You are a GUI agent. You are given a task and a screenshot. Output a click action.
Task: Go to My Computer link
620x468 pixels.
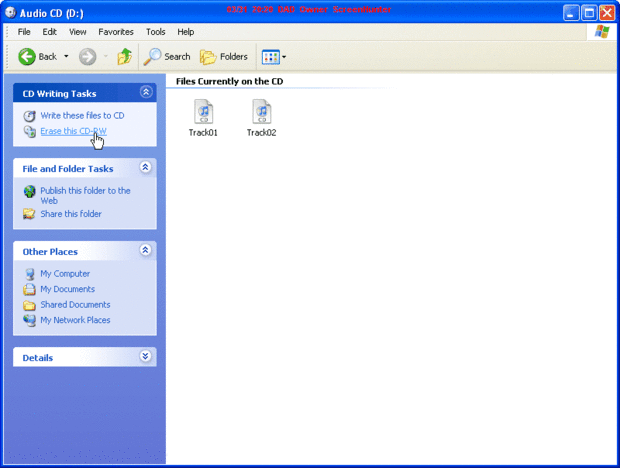pos(65,274)
